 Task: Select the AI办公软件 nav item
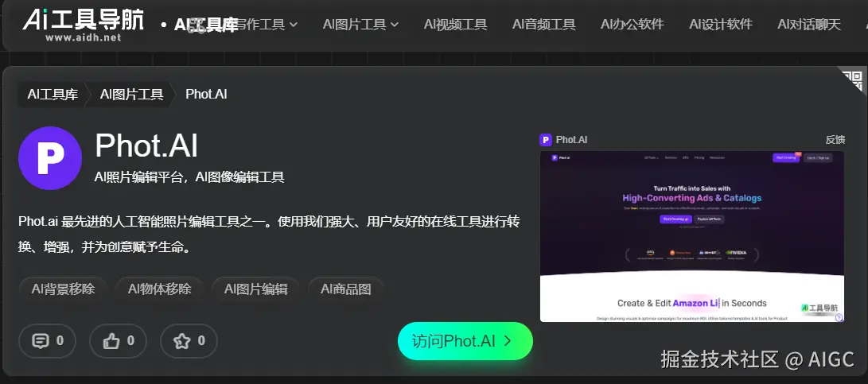633,25
